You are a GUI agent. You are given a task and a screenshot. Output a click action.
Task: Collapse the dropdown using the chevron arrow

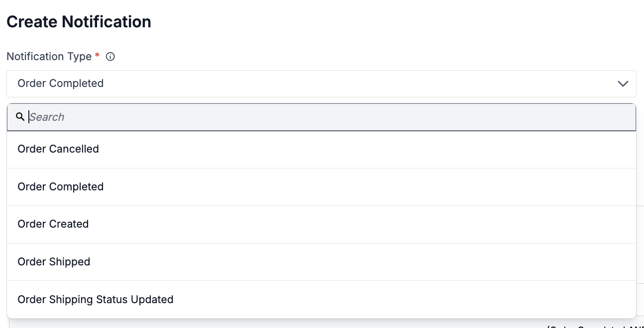click(x=623, y=83)
